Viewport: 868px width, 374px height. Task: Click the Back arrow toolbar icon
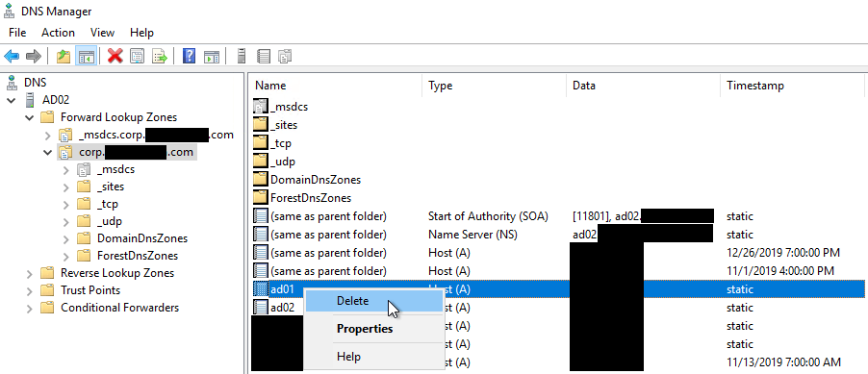[x=12, y=56]
